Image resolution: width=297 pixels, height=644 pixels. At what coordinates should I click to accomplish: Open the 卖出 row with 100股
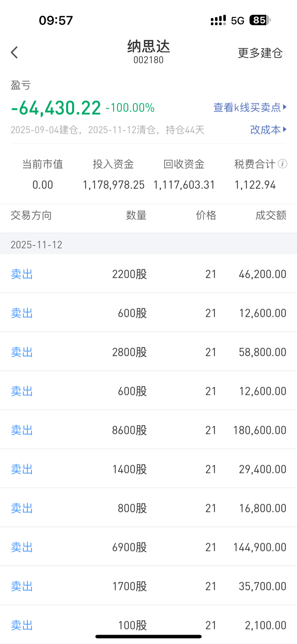(x=148, y=625)
